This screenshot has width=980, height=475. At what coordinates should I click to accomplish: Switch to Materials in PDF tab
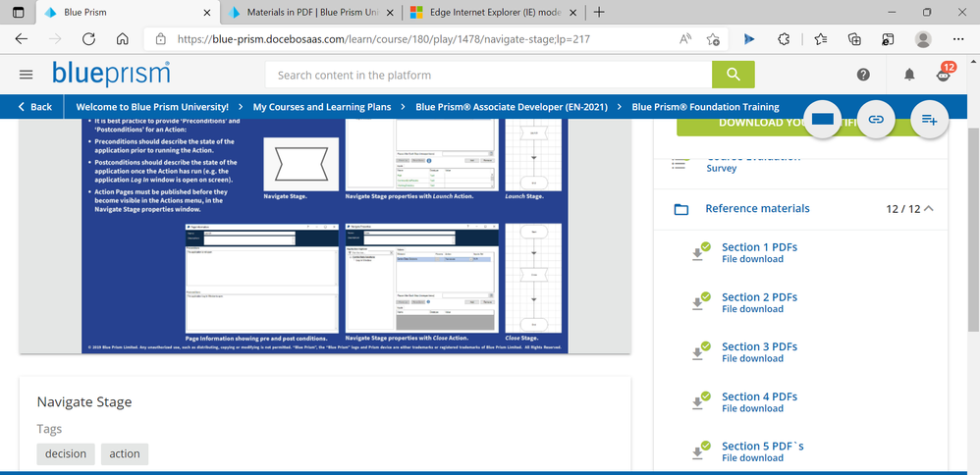(310, 12)
